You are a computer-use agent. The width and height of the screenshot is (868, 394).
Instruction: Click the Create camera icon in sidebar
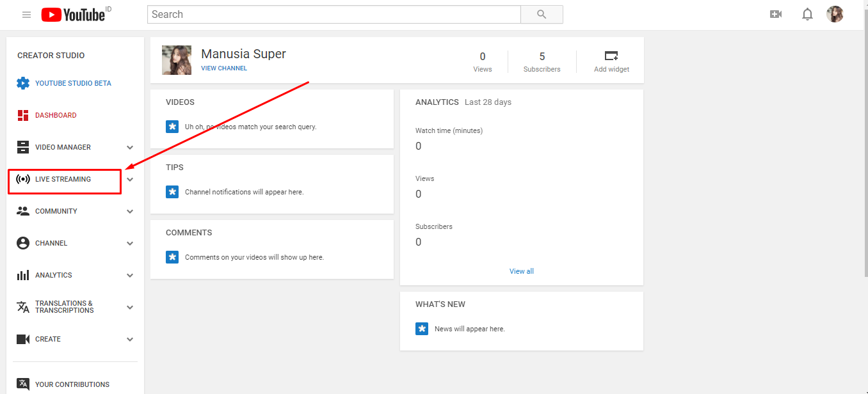point(23,339)
